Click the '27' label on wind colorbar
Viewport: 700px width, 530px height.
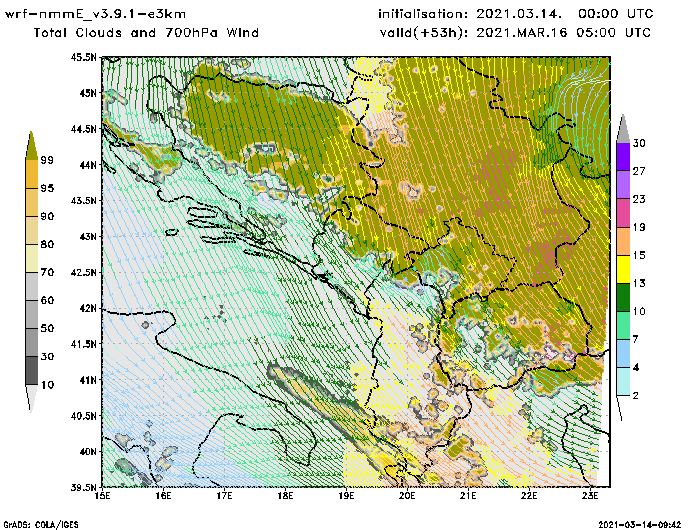click(x=639, y=171)
